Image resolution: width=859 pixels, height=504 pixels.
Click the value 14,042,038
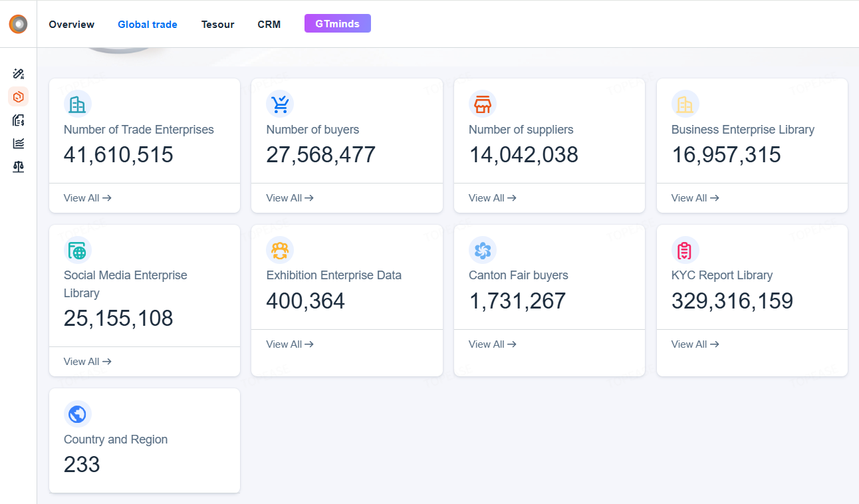pyautogui.click(x=524, y=155)
